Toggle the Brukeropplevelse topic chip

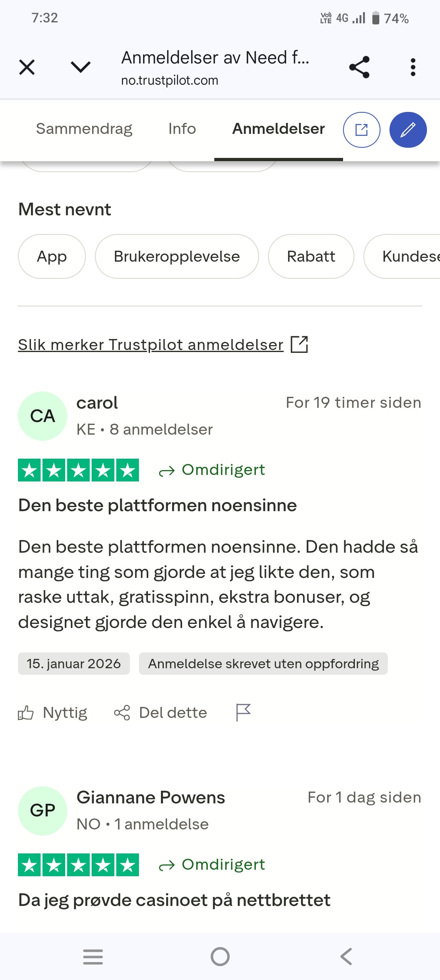177,256
